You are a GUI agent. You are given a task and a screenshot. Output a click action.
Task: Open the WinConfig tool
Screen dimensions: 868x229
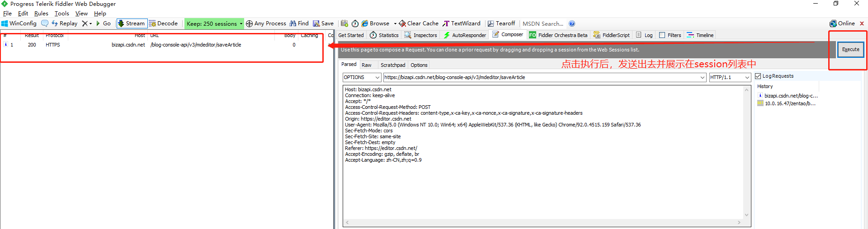19,23
